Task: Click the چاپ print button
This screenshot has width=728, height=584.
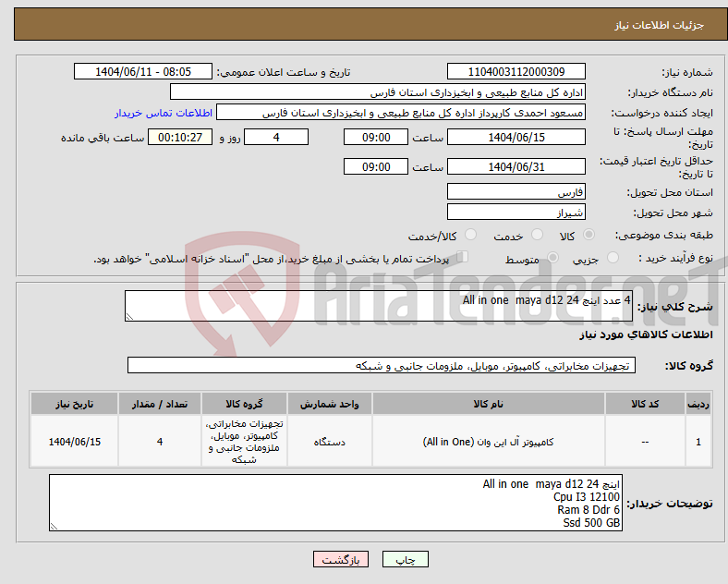Action: coord(406,560)
